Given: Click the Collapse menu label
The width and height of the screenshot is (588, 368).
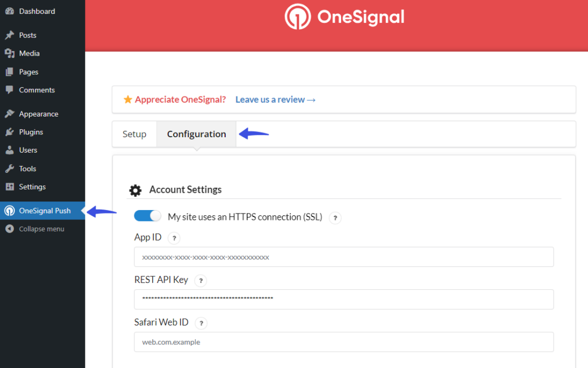Looking at the screenshot, I should (41, 229).
